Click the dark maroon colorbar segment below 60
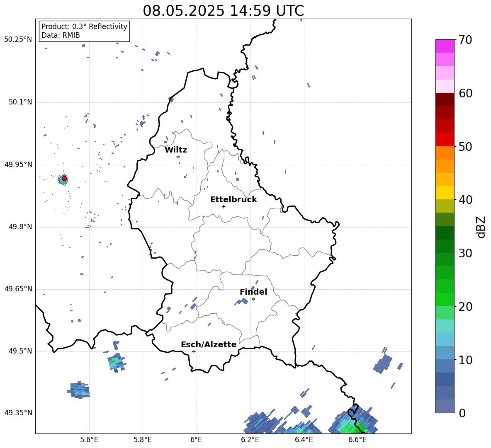The height and width of the screenshot is (448, 491). pyautogui.click(x=445, y=99)
